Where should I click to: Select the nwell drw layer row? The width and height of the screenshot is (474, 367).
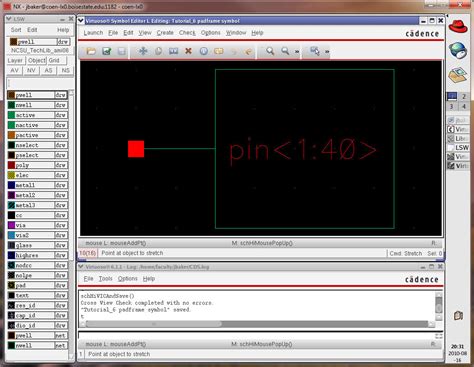coord(38,105)
